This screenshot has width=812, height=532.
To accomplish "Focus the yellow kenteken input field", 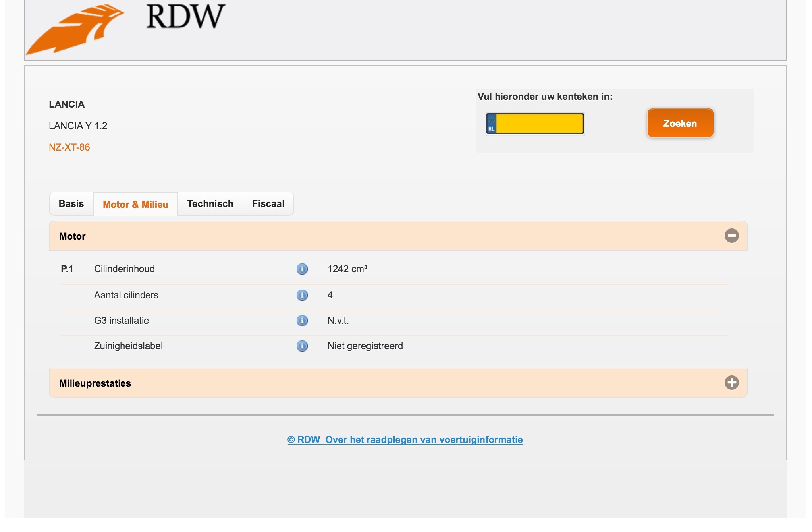I will click(535, 124).
